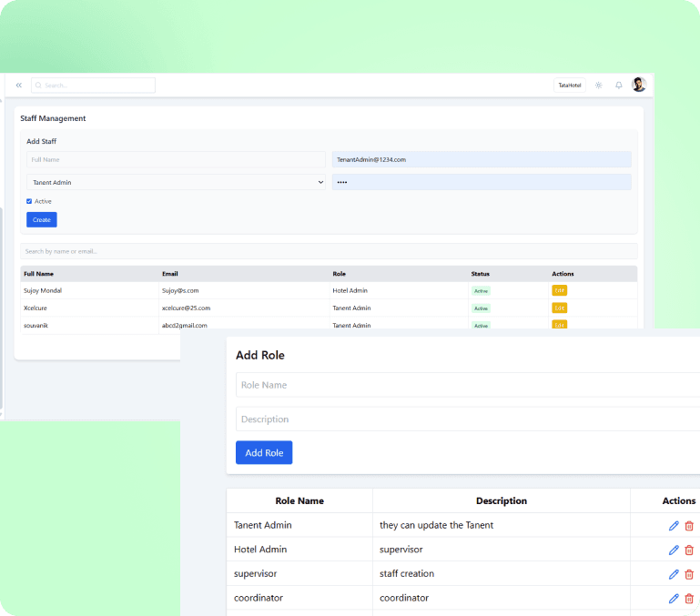Focus the Description input field

[468, 419]
